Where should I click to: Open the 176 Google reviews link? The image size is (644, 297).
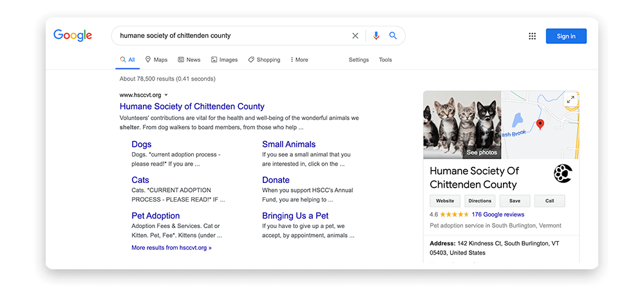[x=498, y=215]
